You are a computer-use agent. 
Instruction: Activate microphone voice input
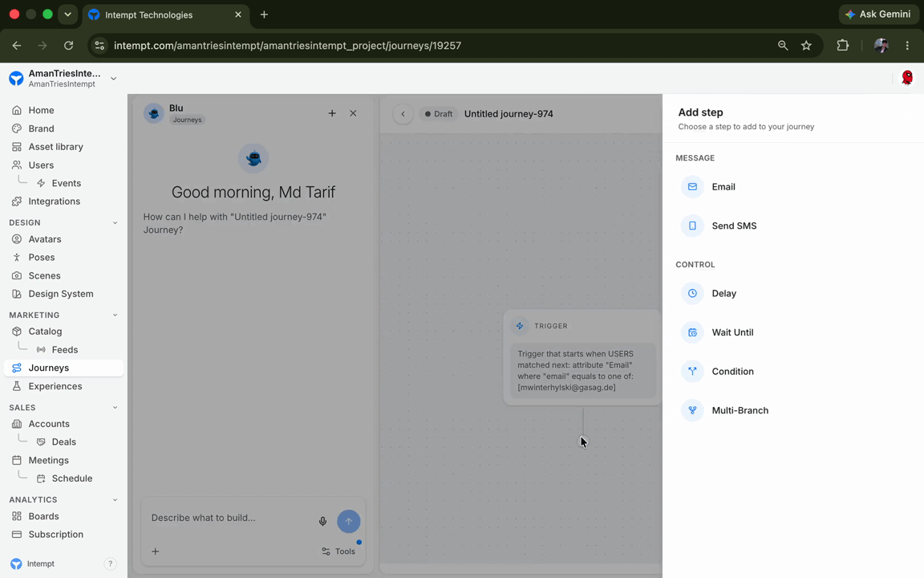pos(323,521)
